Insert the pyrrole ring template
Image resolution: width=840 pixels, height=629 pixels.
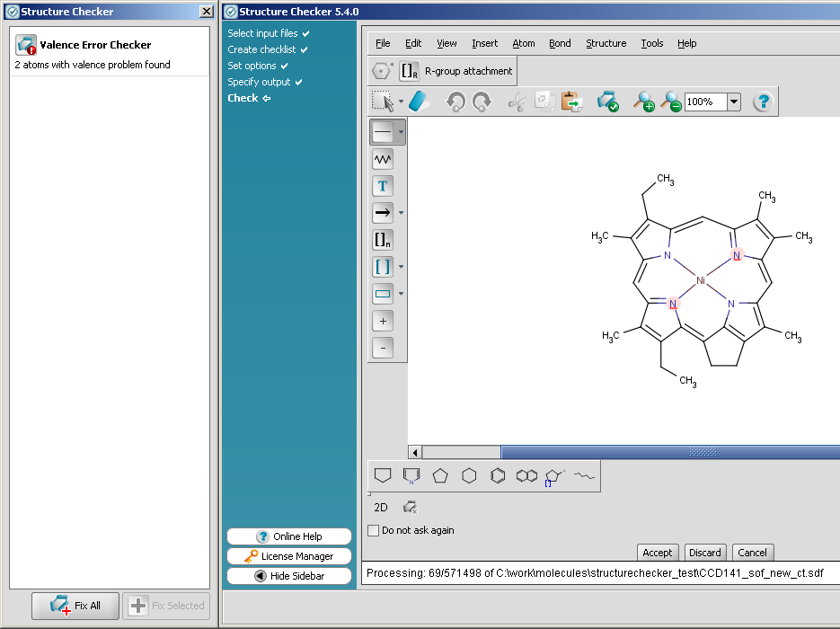tap(411, 475)
